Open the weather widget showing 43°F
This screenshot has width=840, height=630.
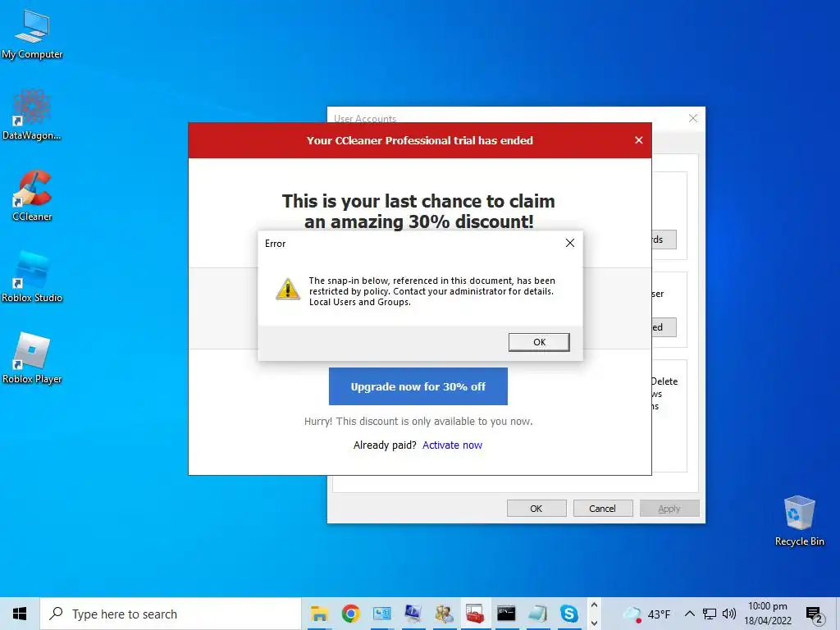point(646,614)
